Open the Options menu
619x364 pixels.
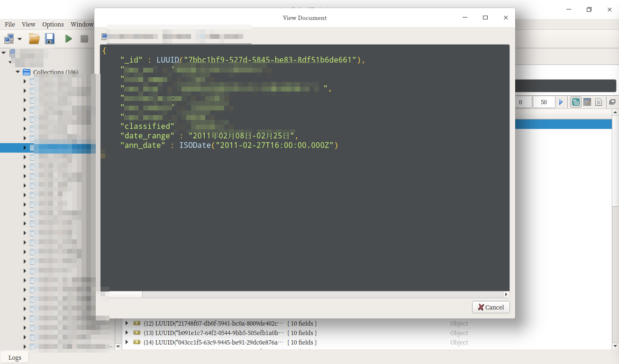coord(53,24)
